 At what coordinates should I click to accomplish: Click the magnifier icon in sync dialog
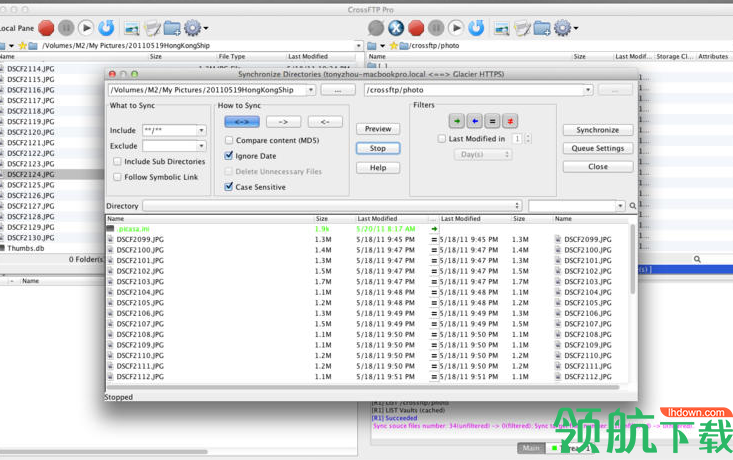point(632,206)
